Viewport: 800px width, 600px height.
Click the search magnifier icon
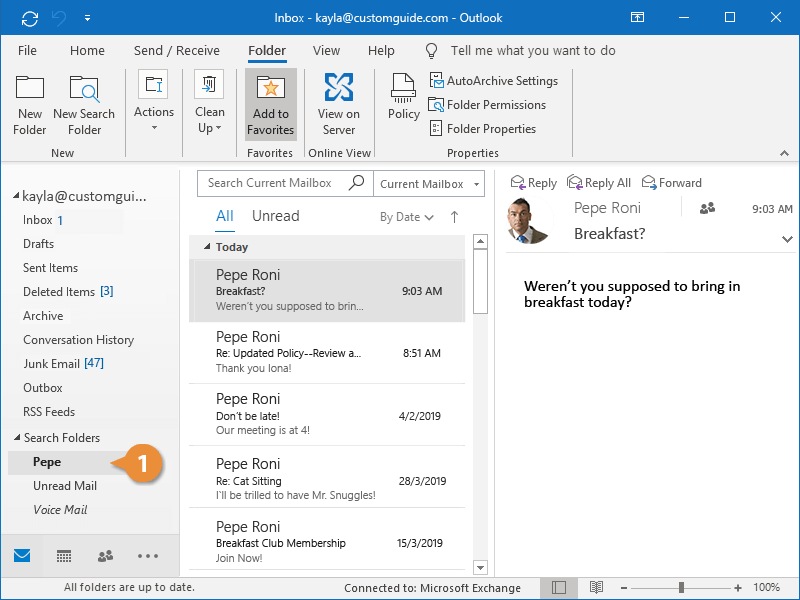356,183
